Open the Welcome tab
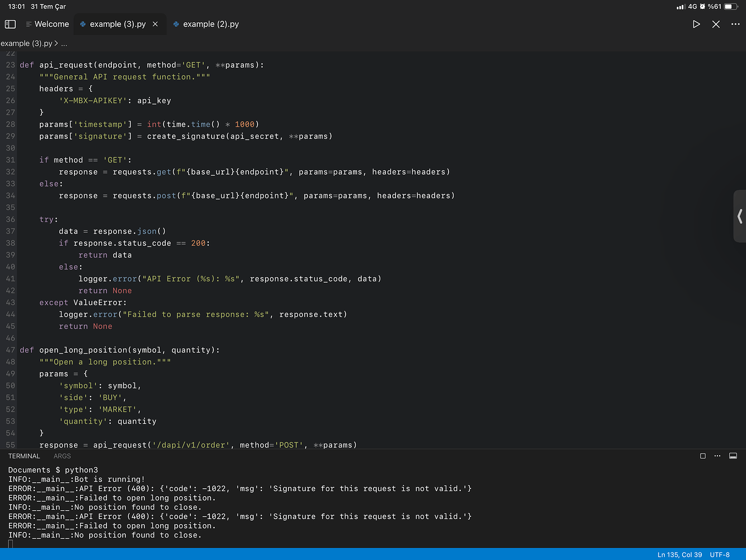 click(51, 24)
